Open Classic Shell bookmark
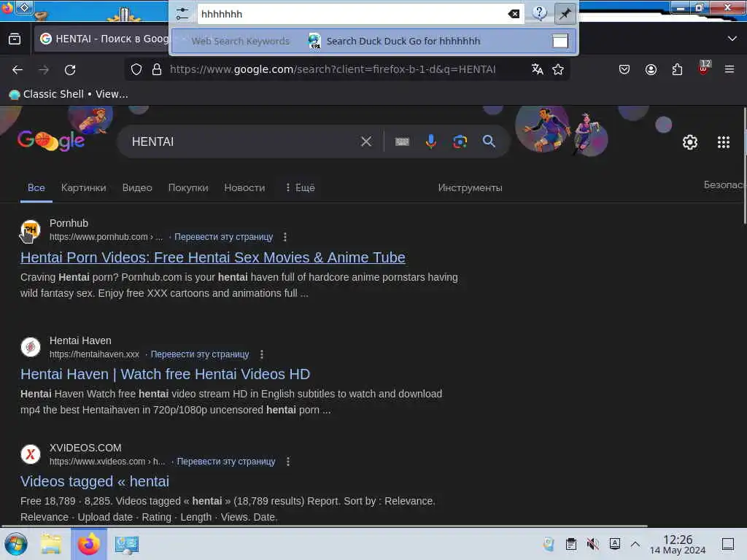The width and height of the screenshot is (747, 560). (69, 94)
